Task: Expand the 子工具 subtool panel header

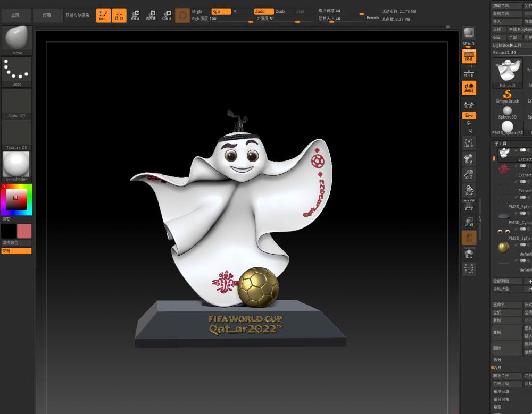Action: [x=501, y=143]
